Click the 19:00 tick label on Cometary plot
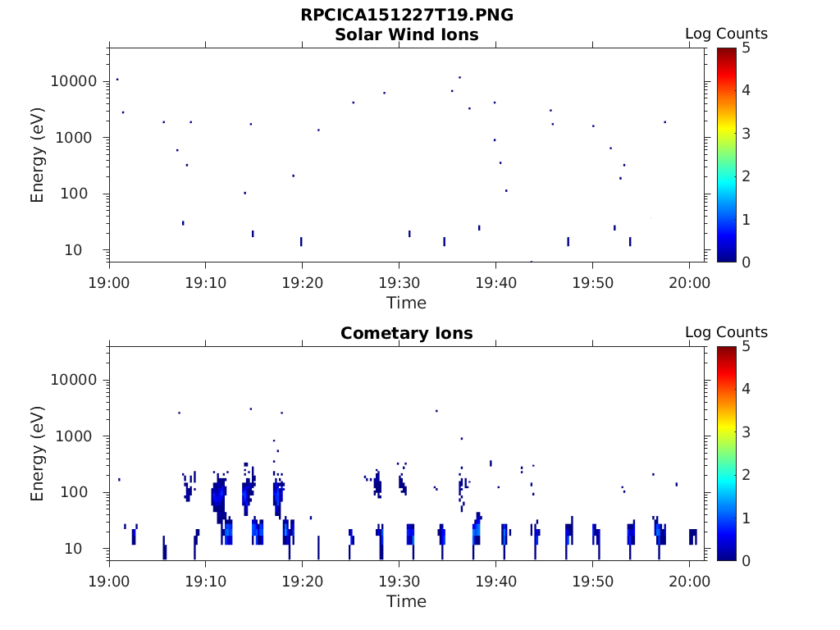This screenshot has width=840, height=630. coord(109,582)
